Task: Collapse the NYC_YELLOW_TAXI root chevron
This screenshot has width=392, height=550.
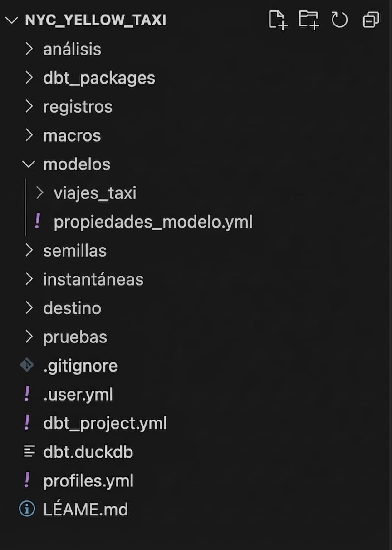Action: coord(12,20)
